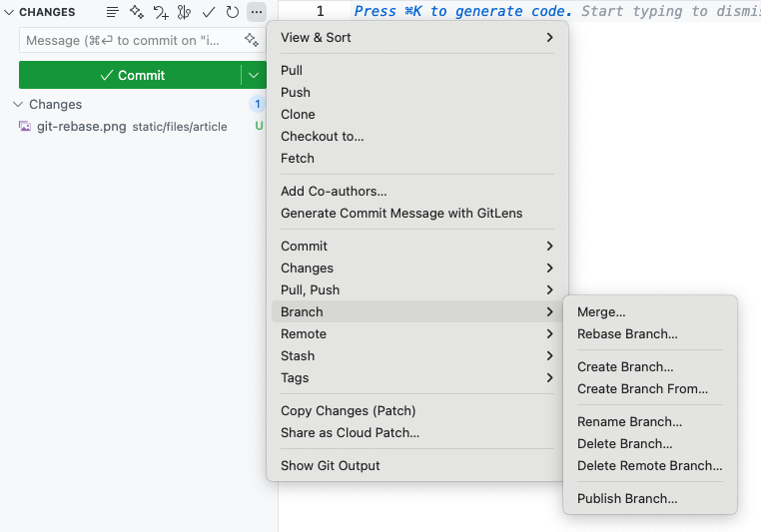Click the checkmark icon in the Changes toolbar
This screenshot has height=532, width=761.
[x=209, y=12]
